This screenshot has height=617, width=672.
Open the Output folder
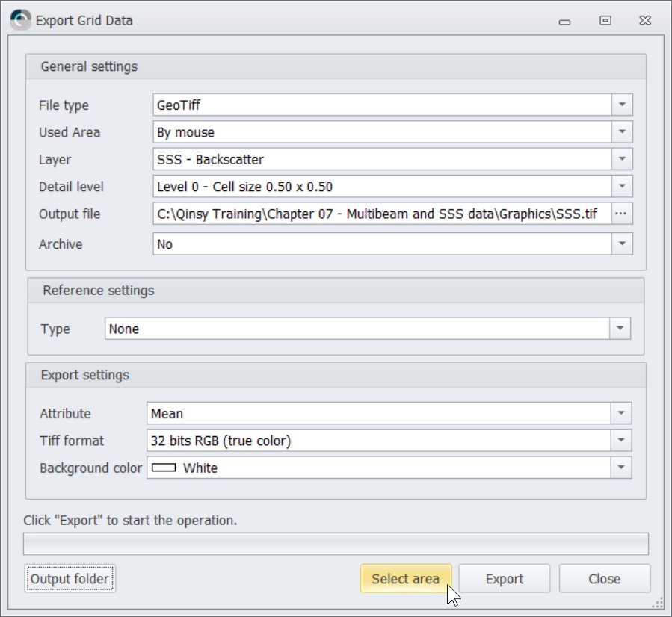pos(70,579)
